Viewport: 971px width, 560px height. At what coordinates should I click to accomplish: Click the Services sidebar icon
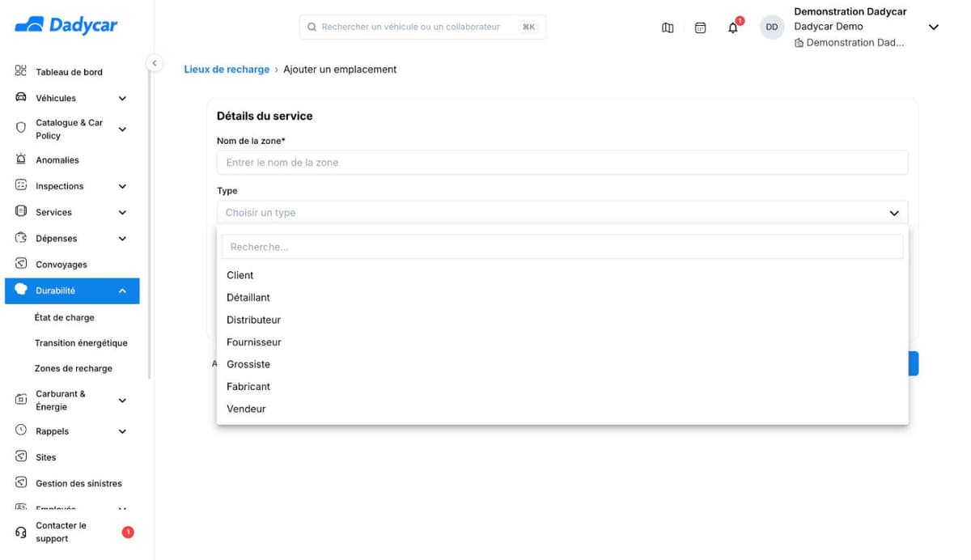tap(21, 211)
